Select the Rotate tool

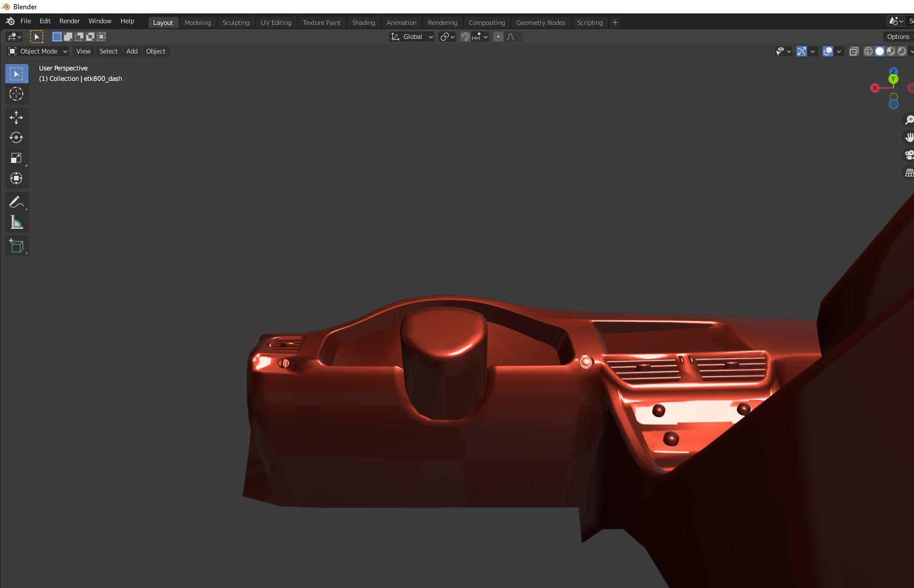(16, 138)
